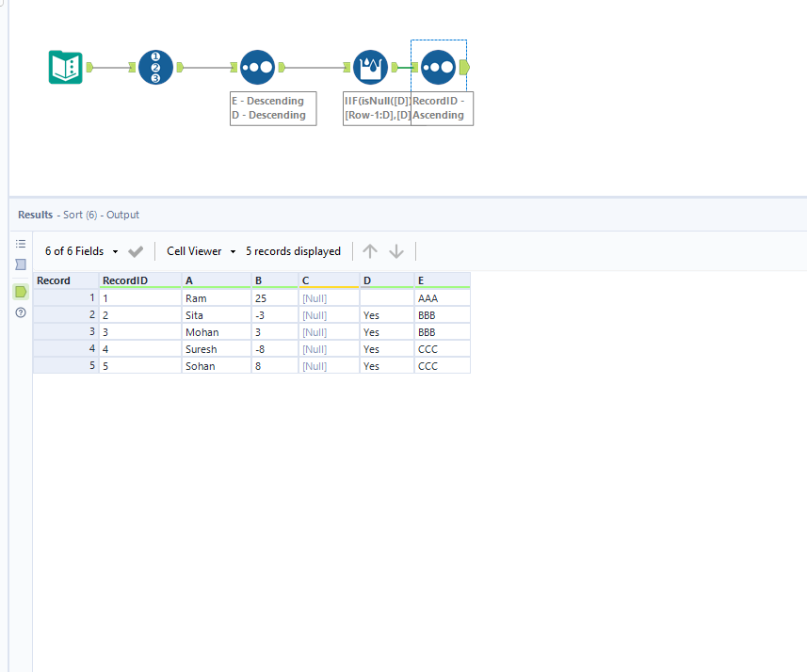Image resolution: width=807 pixels, height=672 pixels.
Task: Click the '25' value in column B
Action: click(275, 298)
